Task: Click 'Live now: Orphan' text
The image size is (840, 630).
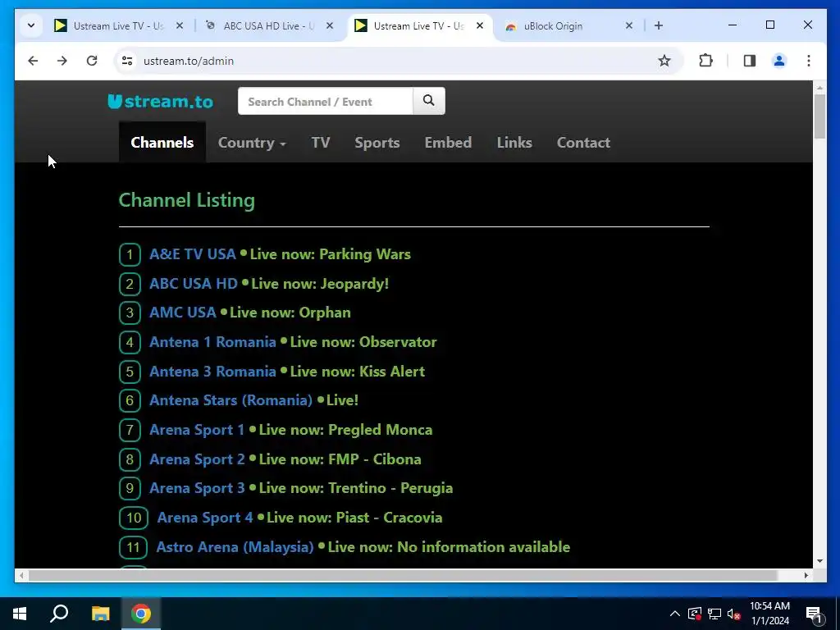Action: (x=290, y=313)
